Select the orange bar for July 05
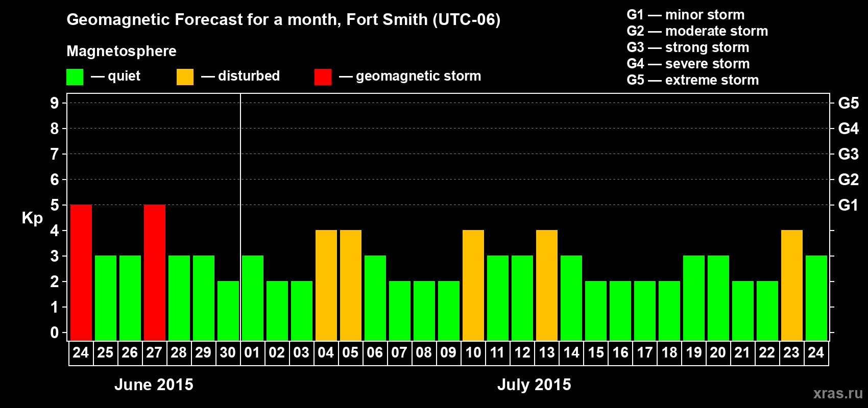The image size is (868, 408). click(x=351, y=286)
